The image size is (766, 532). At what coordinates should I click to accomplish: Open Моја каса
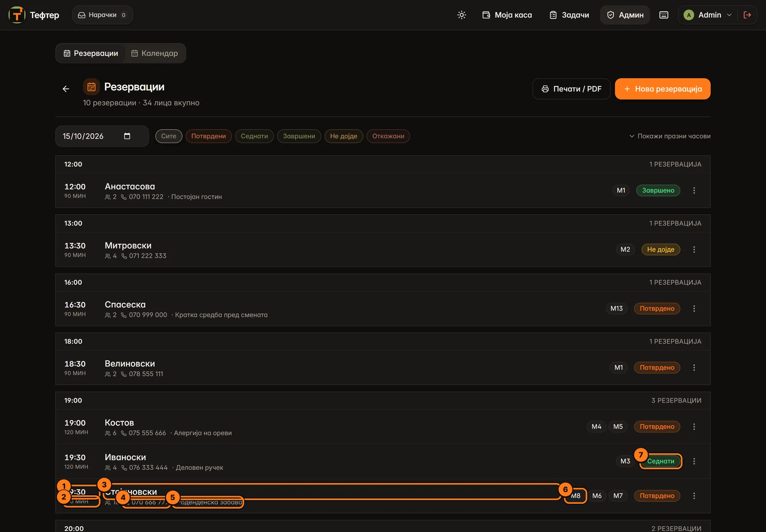pos(507,15)
